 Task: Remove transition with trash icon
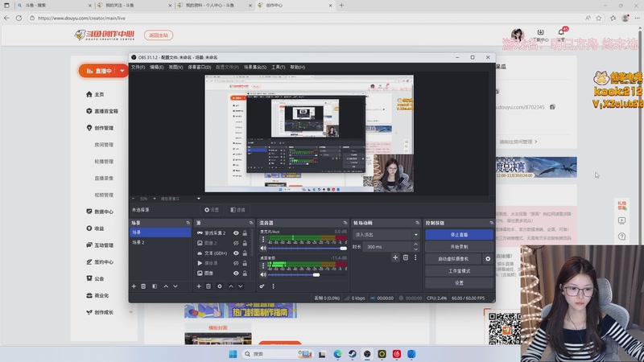coord(406,257)
